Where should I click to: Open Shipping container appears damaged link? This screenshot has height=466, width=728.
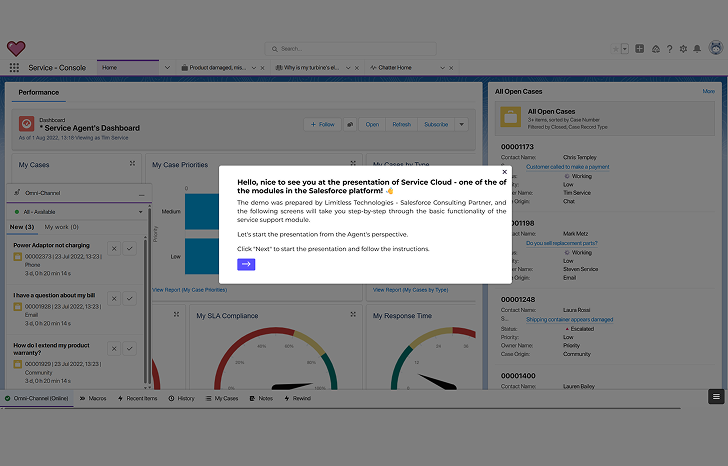tap(570, 319)
